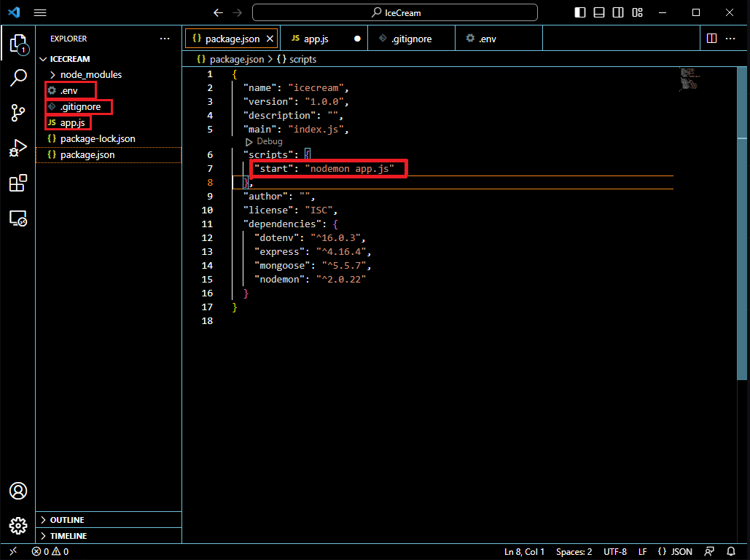Viewport: 750px width, 560px height.
Task: Toggle the primary side bar layout
Action: point(579,12)
